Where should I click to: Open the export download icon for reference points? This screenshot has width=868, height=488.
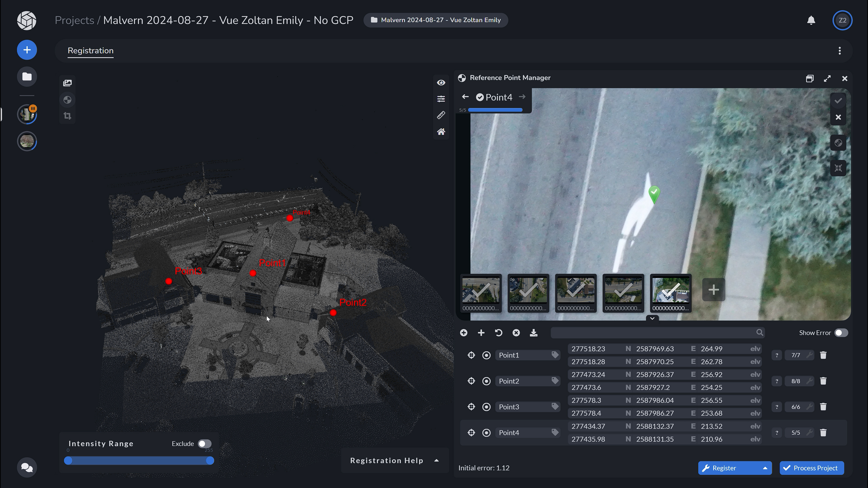(534, 332)
